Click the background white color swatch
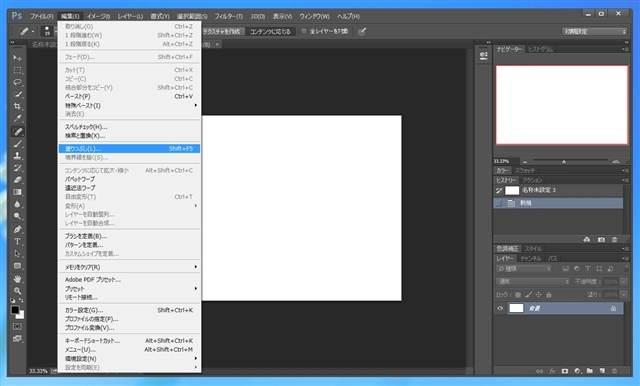The width and height of the screenshot is (640, 386). pyautogui.click(x=21, y=316)
